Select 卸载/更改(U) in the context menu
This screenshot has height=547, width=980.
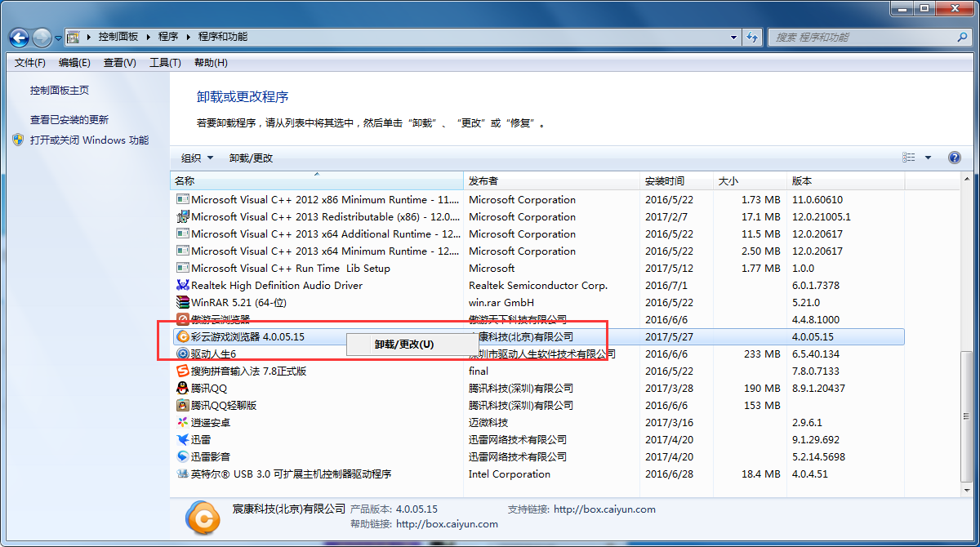coord(404,345)
